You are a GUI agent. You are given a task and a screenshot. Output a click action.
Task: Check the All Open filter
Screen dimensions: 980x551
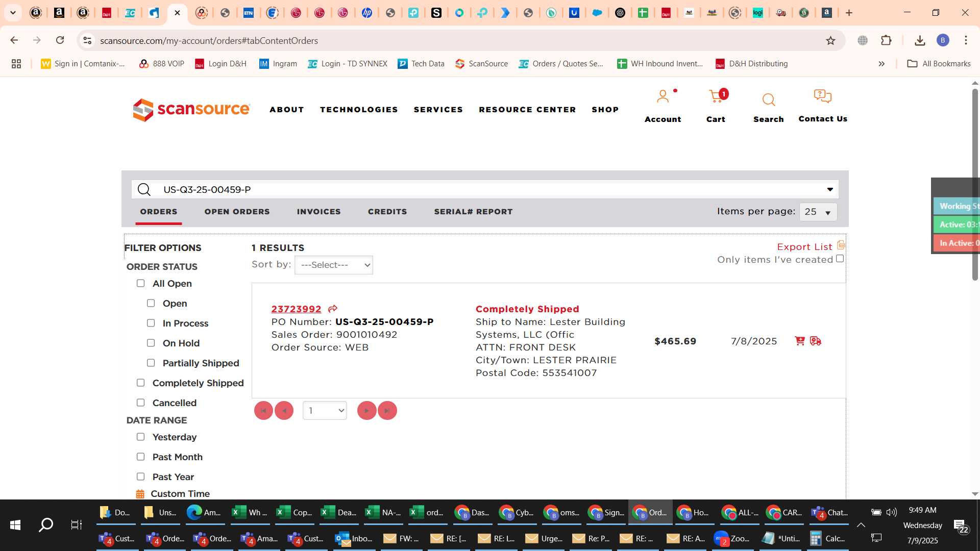coord(140,283)
